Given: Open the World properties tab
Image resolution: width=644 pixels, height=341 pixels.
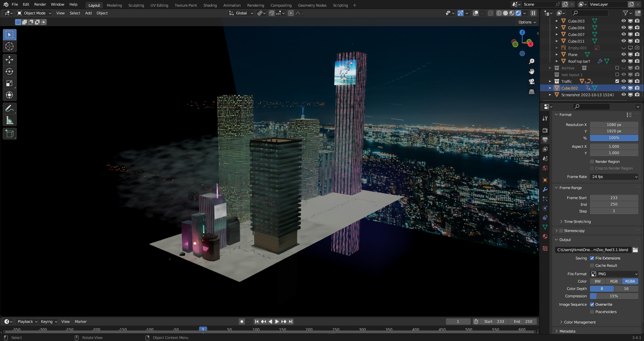Looking at the screenshot, I should point(545,168).
